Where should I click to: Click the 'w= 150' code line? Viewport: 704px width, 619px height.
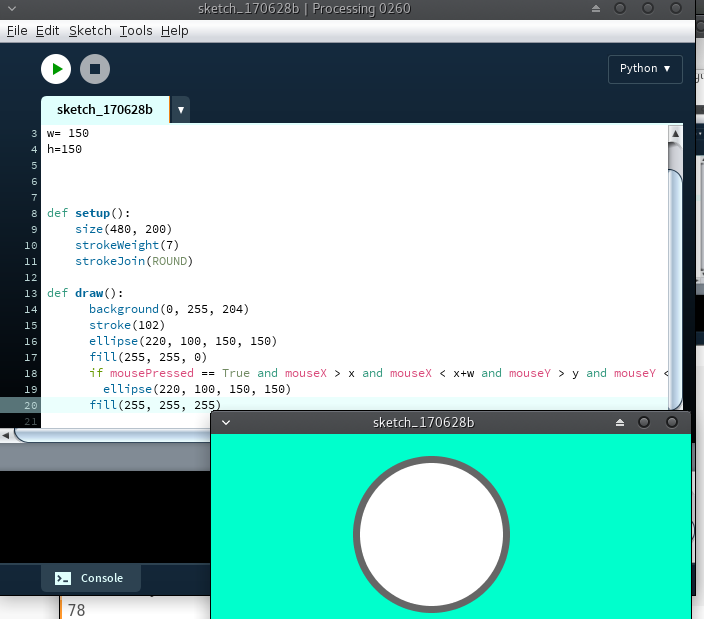[x=68, y=133]
